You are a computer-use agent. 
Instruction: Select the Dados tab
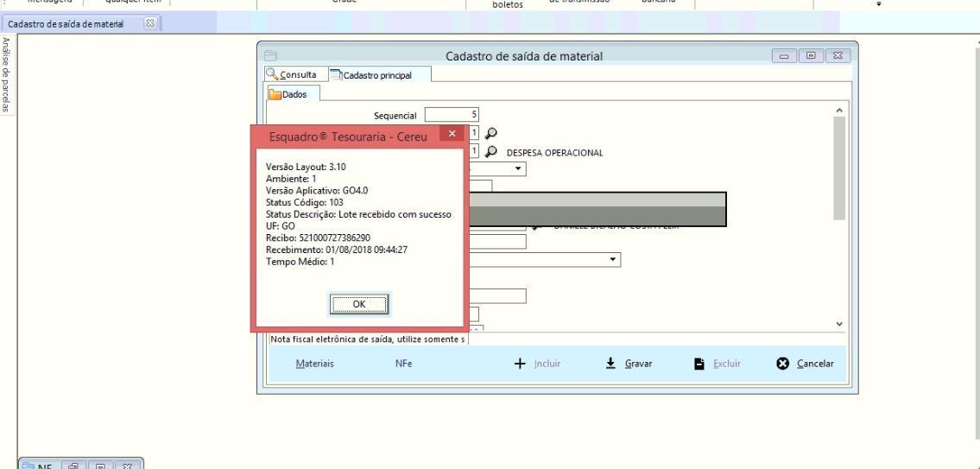pyautogui.click(x=293, y=94)
